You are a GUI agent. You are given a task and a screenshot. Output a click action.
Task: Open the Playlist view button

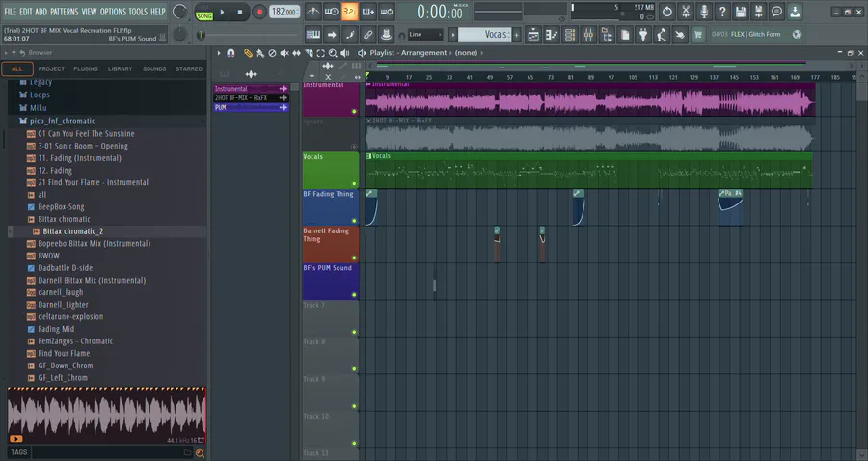(x=533, y=35)
